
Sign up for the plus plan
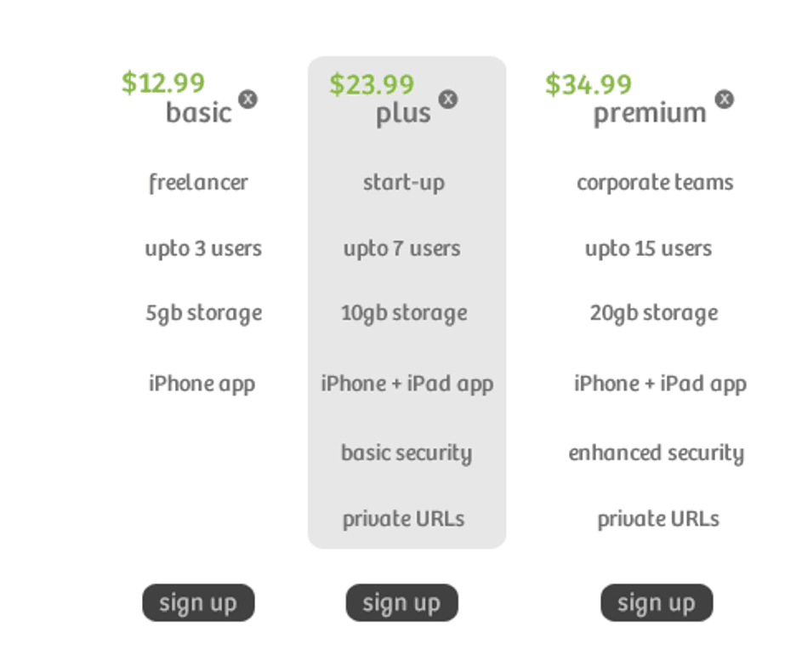pos(401,603)
